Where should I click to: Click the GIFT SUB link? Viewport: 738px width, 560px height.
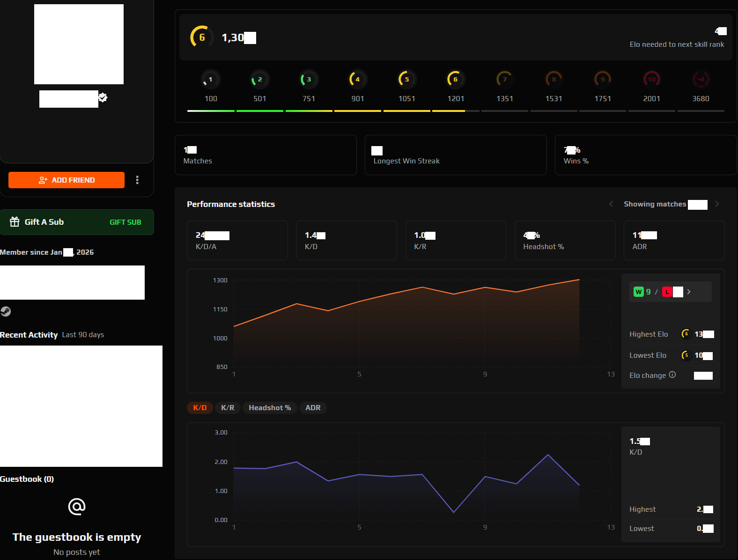[x=125, y=222]
